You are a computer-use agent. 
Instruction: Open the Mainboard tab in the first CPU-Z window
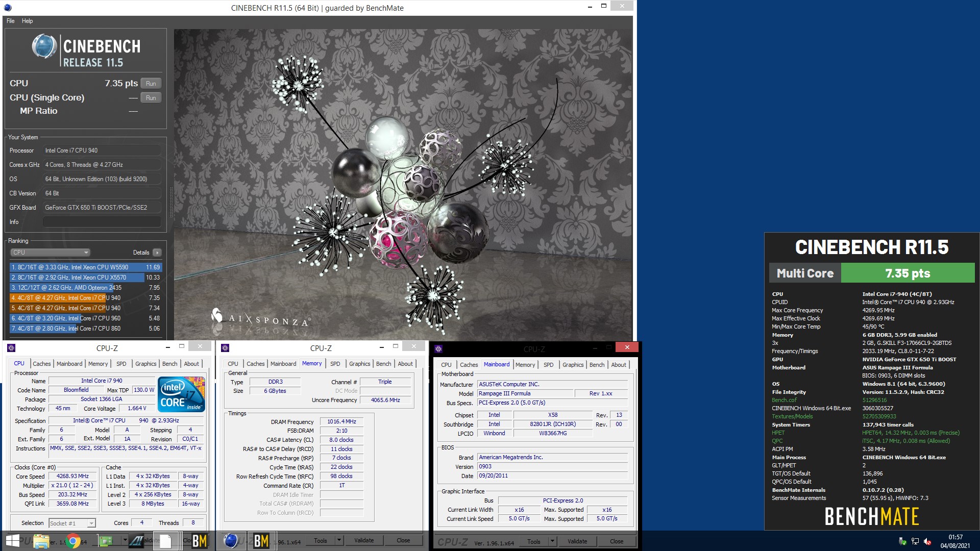click(x=69, y=364)
